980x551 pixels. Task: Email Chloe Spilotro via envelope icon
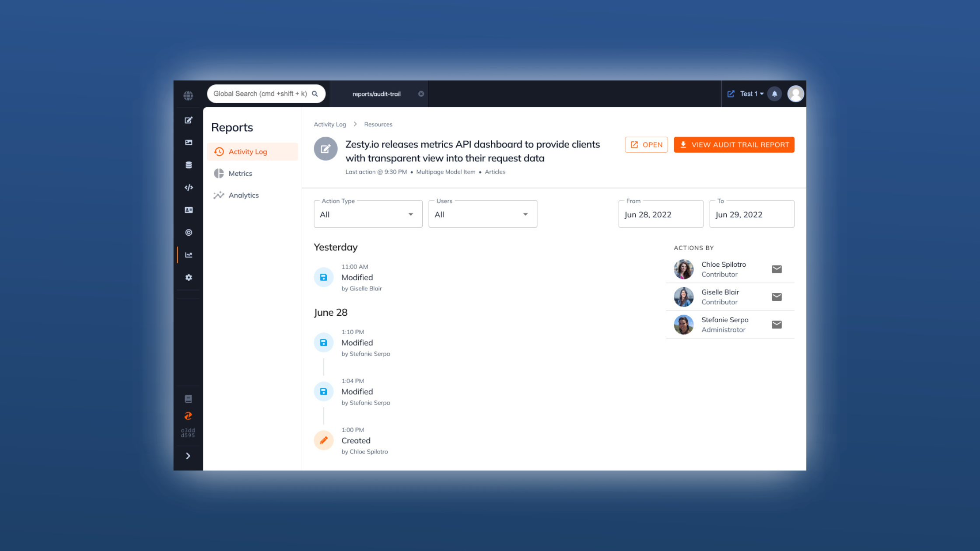[777, 269]
